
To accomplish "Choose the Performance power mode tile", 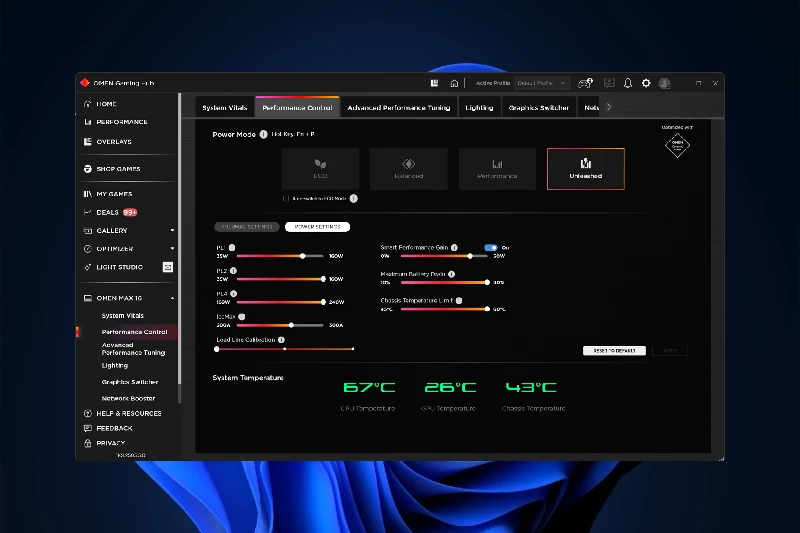I will point(497,168).
